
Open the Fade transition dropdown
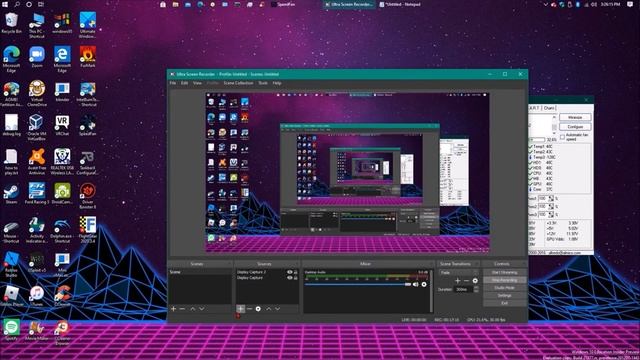coord(458,272)
